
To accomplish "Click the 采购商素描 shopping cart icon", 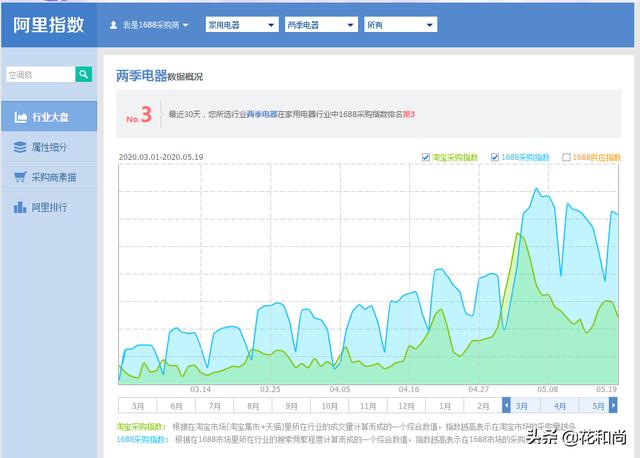I will point(20,177).
